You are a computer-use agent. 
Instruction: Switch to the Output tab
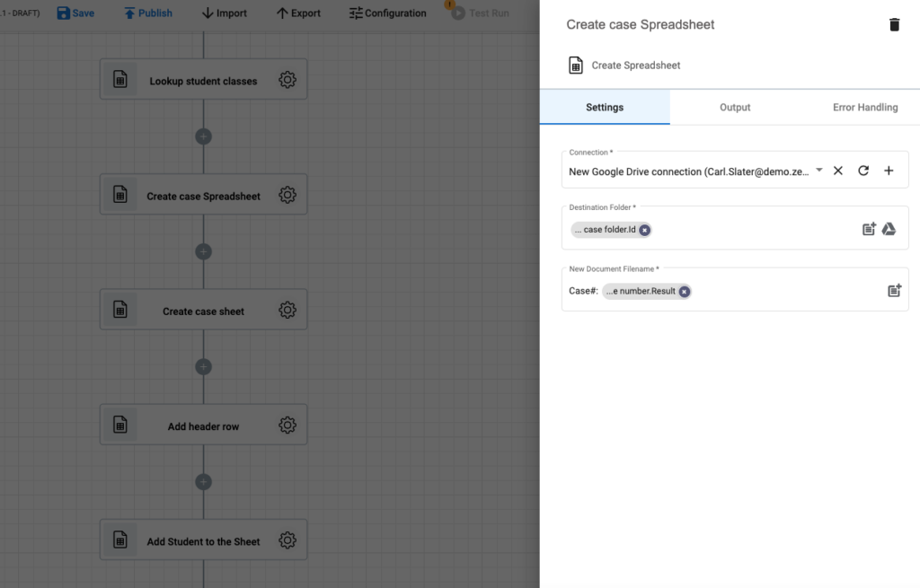735,108
